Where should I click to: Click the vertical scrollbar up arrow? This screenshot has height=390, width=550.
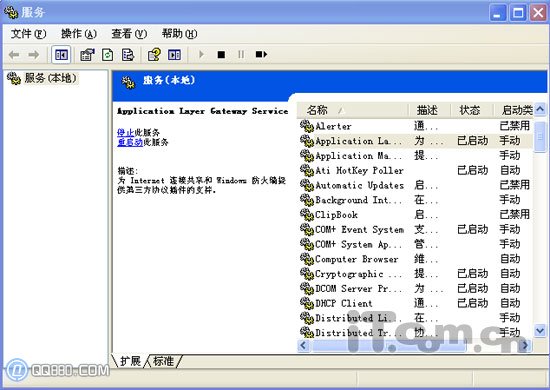pos(540,109)
